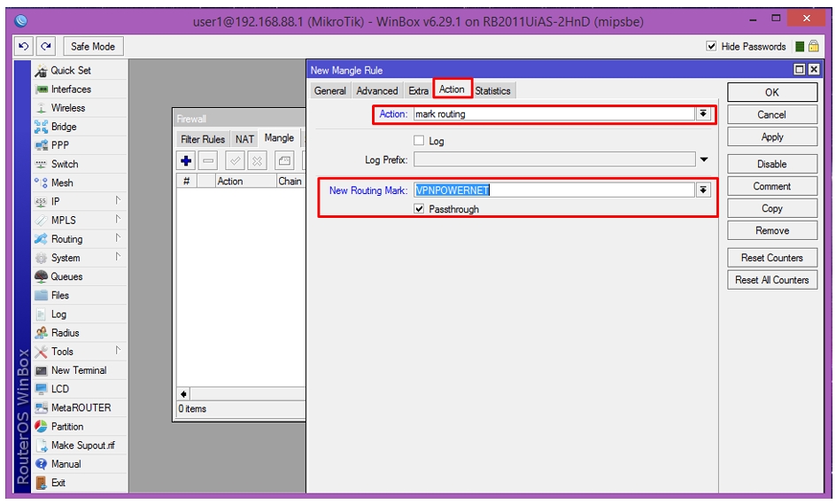The height and width of the screenshot is (504, 836).
Task: Click the Log Prefix input field
Action: 554,159
